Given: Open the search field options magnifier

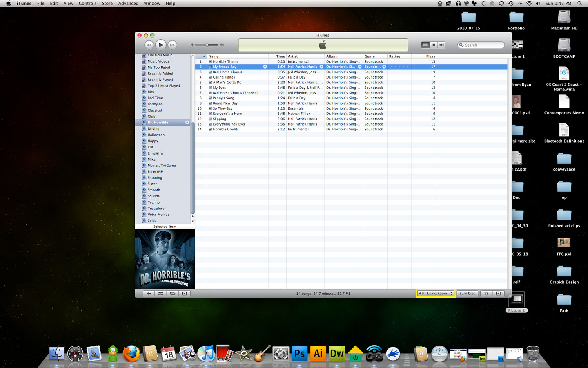Looking at the screenshot, I should pyautogui.click(x=462, y=45).
